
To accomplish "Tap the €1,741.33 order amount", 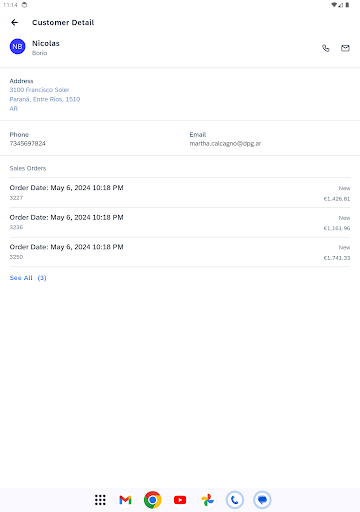I will click(337, 258).
